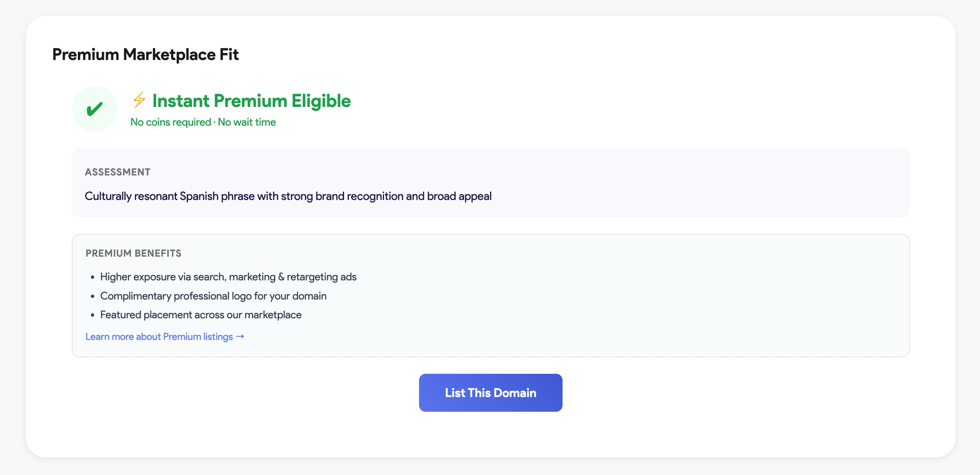Click the Higher exposure via search benefit
The image size is (980, 475).
point(228,277)
